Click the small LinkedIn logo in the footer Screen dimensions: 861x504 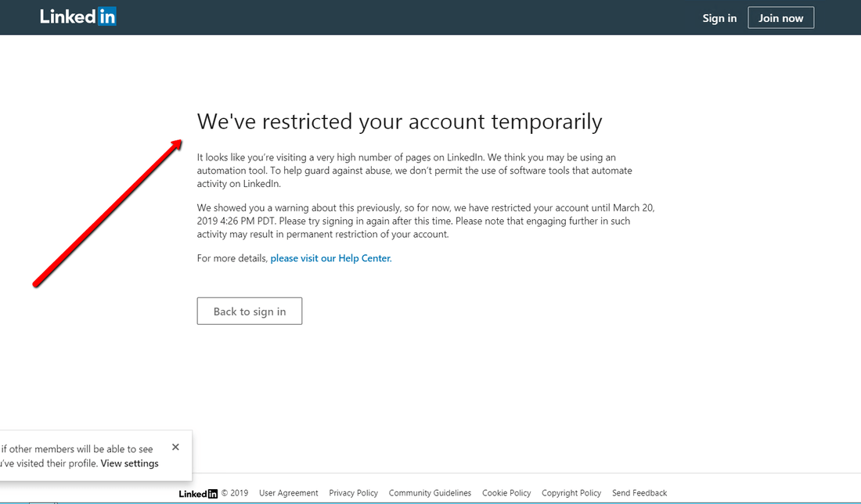[x=198, y=494]
